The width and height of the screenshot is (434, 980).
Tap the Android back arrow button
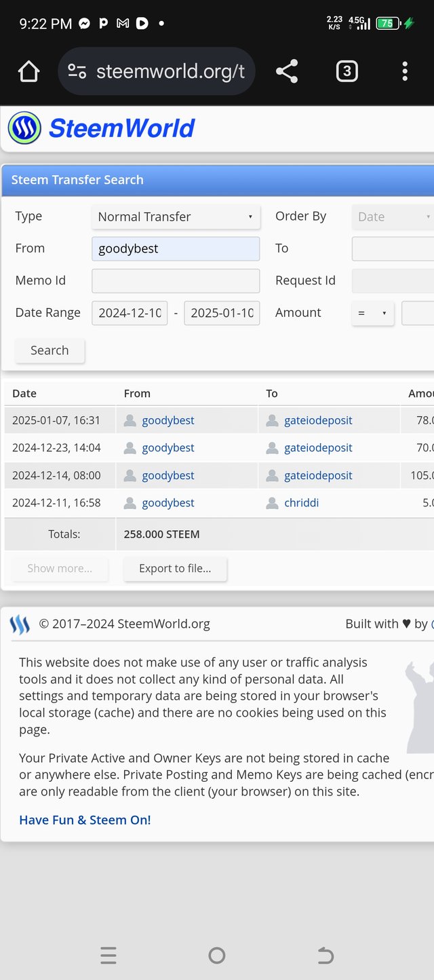pyautogui.click(x=325, y=956)
